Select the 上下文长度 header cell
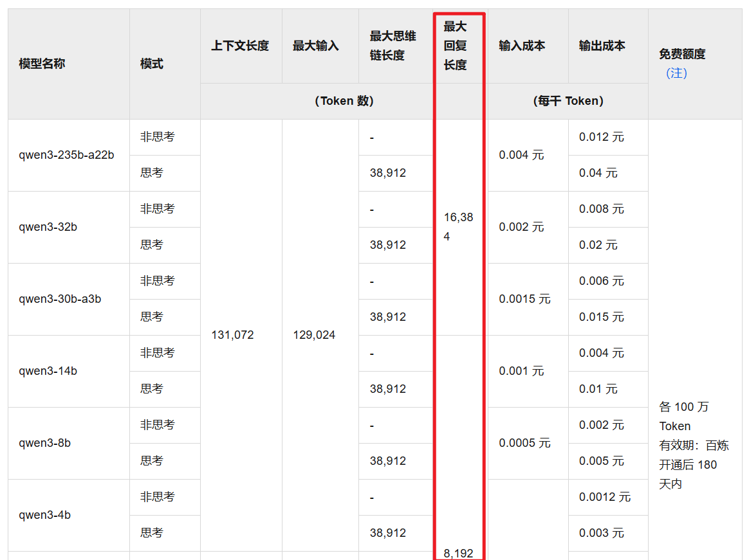Viewport: 749px width, 560px height. [x=240, y=46]
